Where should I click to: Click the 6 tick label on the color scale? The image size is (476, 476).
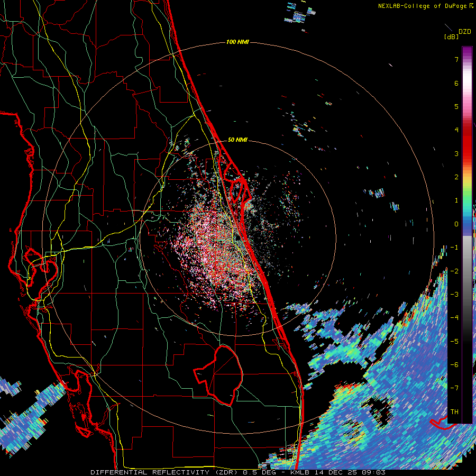[456, 83]
